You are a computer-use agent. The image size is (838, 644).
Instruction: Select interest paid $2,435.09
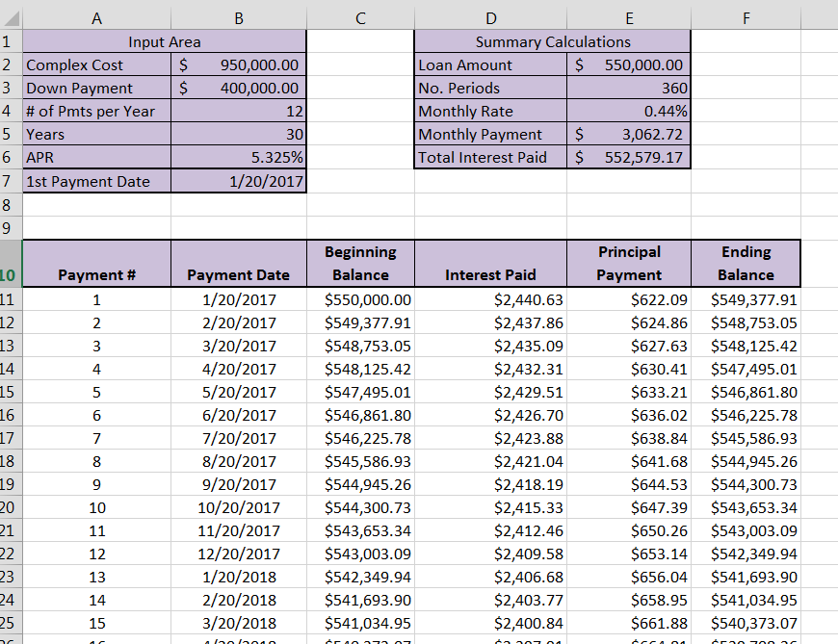(490, 346)
